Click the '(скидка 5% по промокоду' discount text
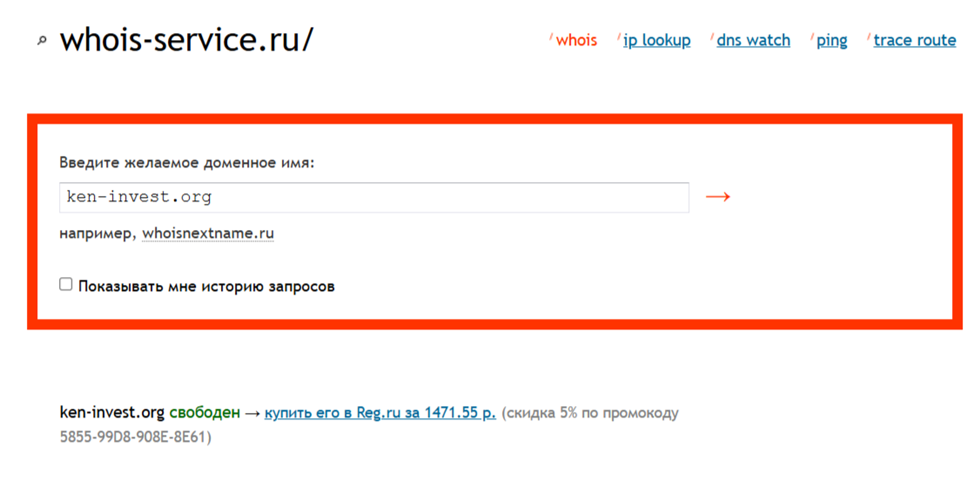974x495 pixels. point(590,412)
